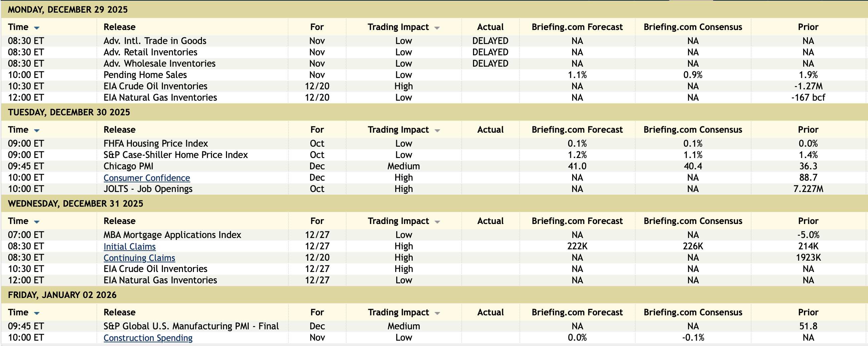Image resolution: width=868 pixels, height=346 pixels.
Task: Click the FHFA Housing Price Index release
Action: [156, 144]
